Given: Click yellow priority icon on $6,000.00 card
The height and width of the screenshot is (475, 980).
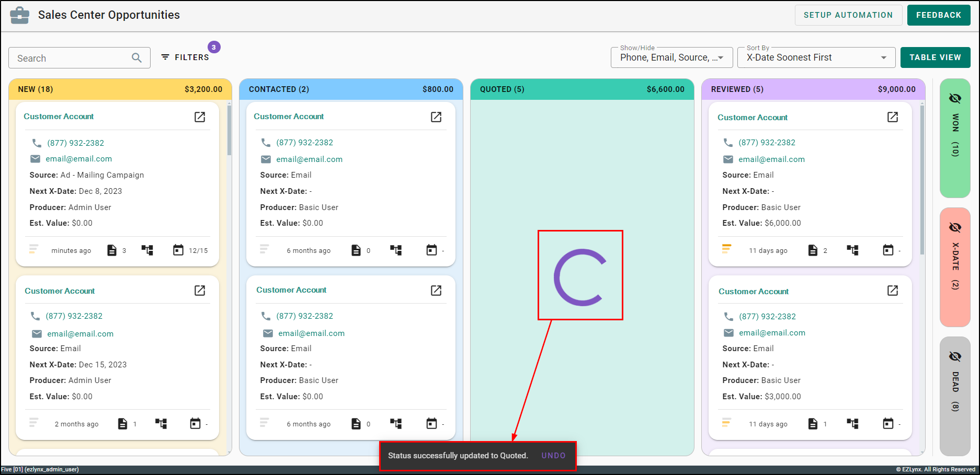Looking at the screenshot, I should click(x=726, y=249).
